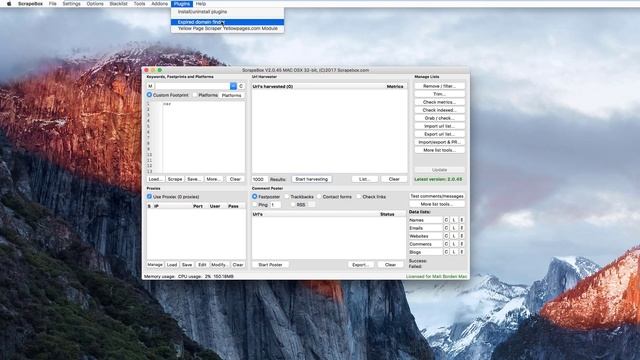Open the Export url list menu
This screenshot has height=360, width=640.
[x=439, y=134]
